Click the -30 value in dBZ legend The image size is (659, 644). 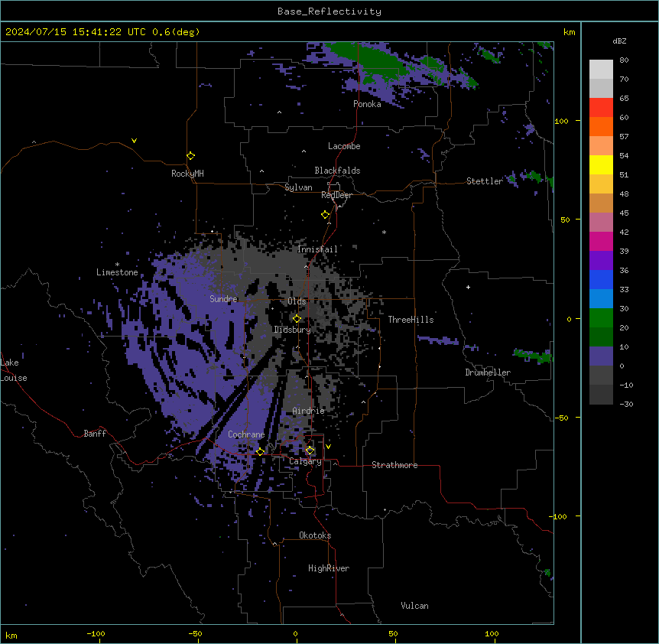(x=626, y=404)
